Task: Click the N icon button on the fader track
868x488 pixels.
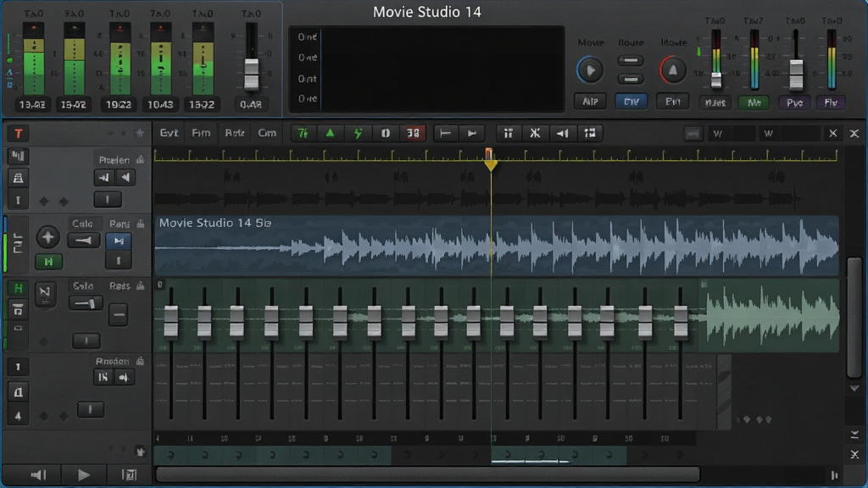Action: (45, 292)
